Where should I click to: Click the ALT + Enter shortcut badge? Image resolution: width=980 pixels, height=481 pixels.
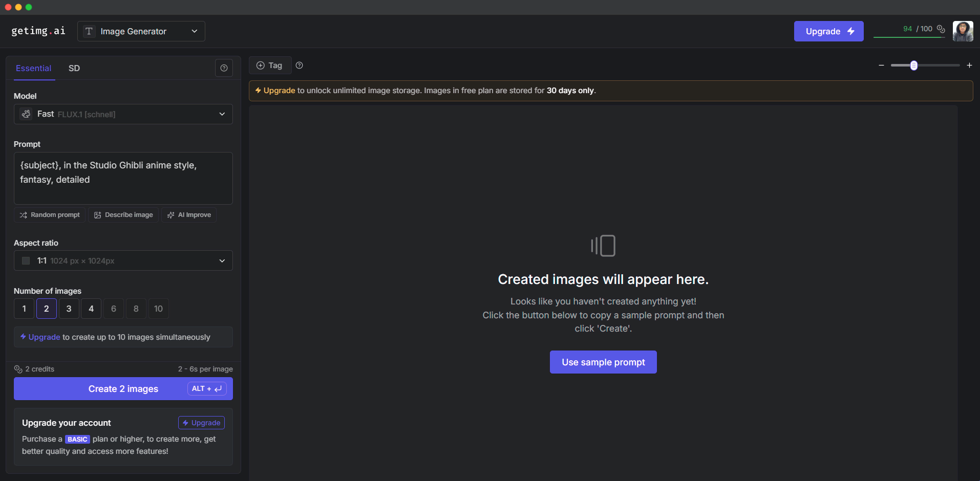click(x=207, y=389)
